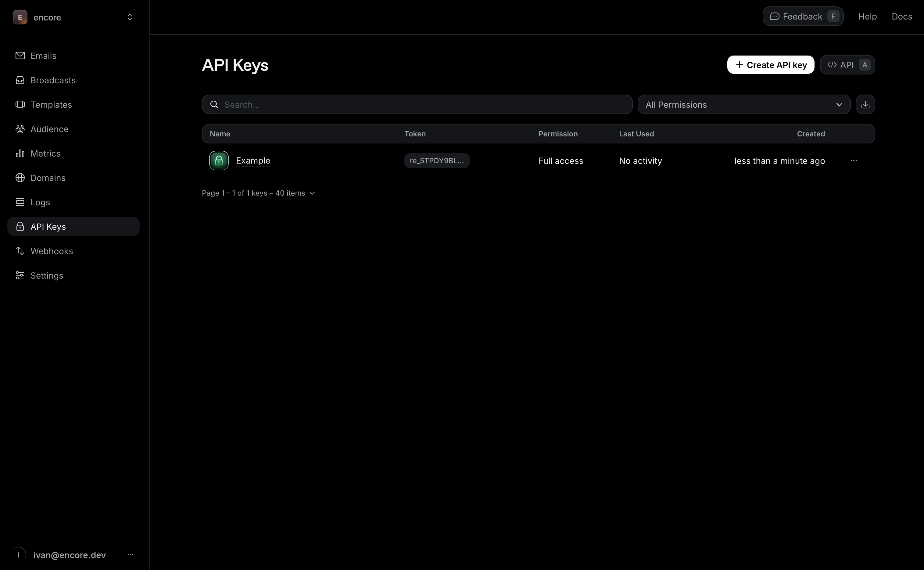The image size is (924, 570).
Task: Click the Feedback button in the top bar
Action: (x=803, y=16)
